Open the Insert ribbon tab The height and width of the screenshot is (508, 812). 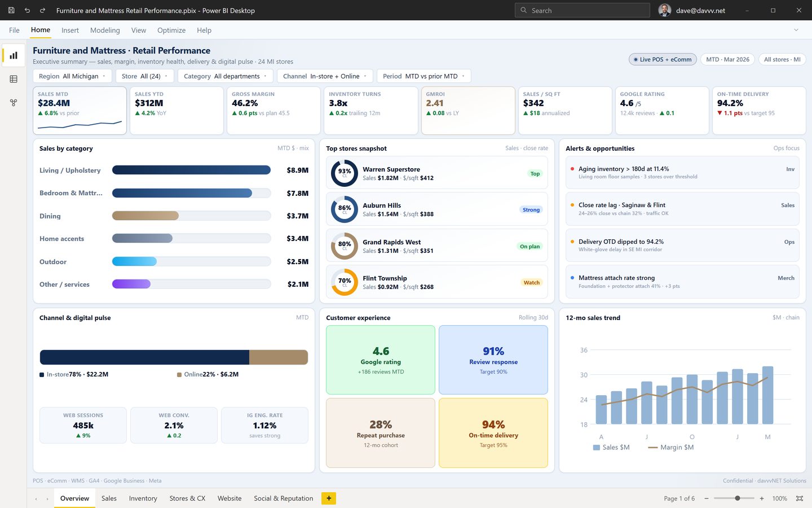[x=70, y=30]
